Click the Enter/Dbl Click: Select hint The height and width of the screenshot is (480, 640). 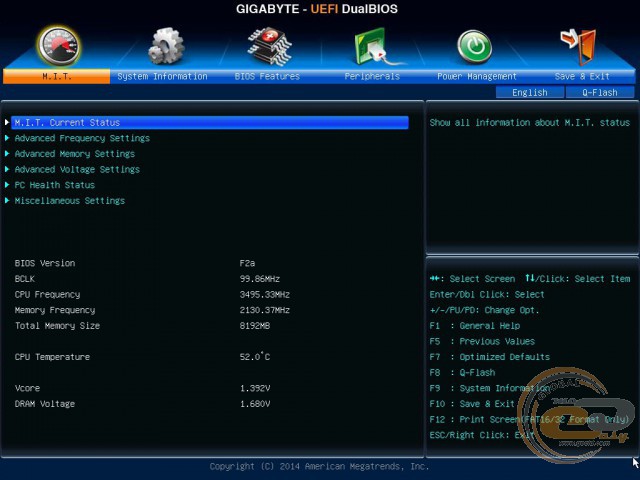pos(487,294)
